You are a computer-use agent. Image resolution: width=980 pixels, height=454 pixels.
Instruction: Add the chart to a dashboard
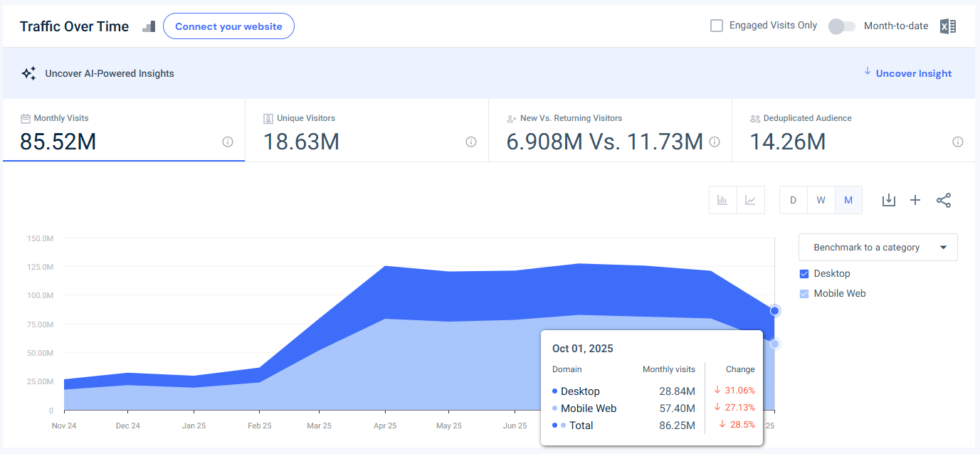tap(915, 200)
